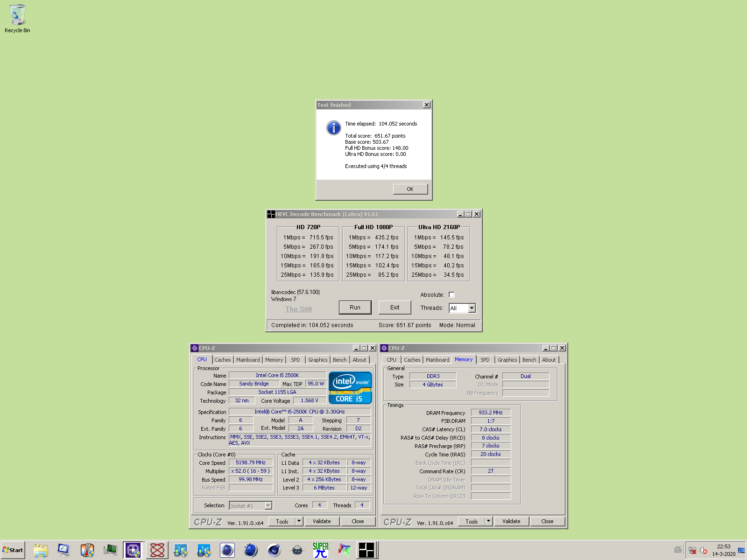Open SPD tab in CPU-Z memory window
747x560 pixels.
[x=485, y=360]
